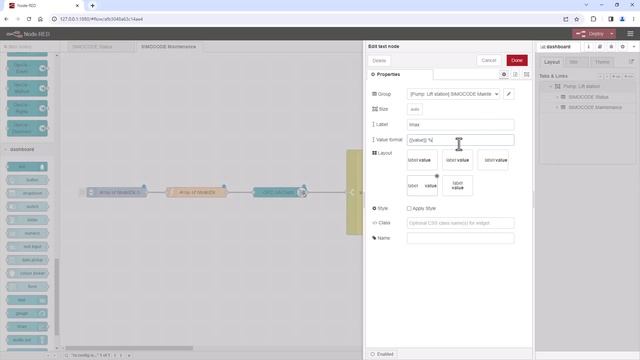Open the Node-RED main hamburger menu
The height and width of the screenshot is (360, 640).
[630, 34]
